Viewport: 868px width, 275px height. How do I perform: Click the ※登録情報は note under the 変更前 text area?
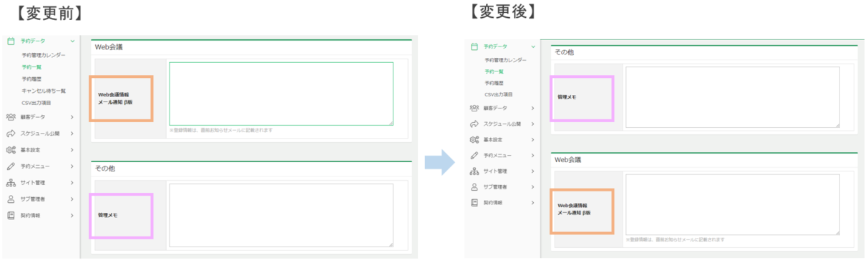point(221,131)
